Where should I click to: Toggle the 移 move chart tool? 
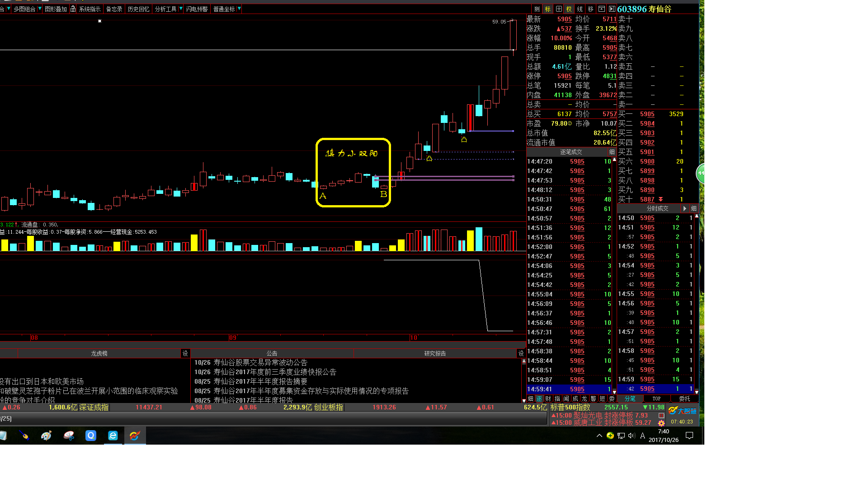point(590,9)
